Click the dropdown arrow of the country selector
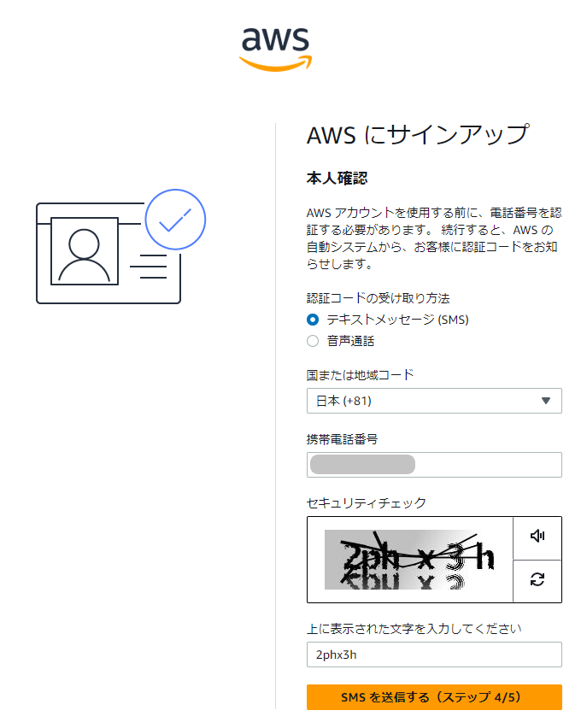The image size is (587, 728). point(546,401)
